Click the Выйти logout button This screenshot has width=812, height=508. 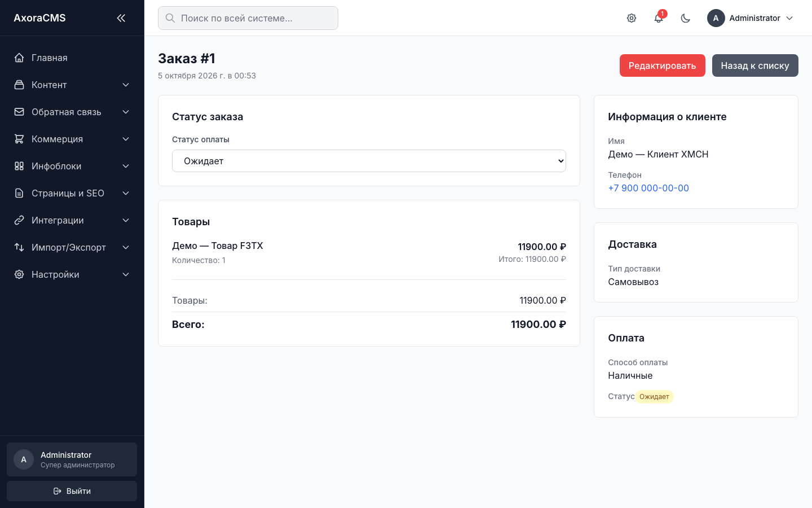[x=72, y=491]
